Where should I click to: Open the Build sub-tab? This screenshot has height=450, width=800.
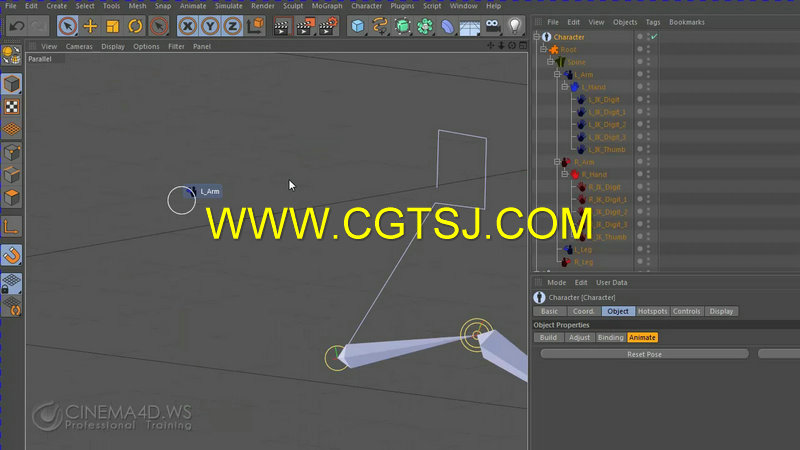(x=548, y=338)
